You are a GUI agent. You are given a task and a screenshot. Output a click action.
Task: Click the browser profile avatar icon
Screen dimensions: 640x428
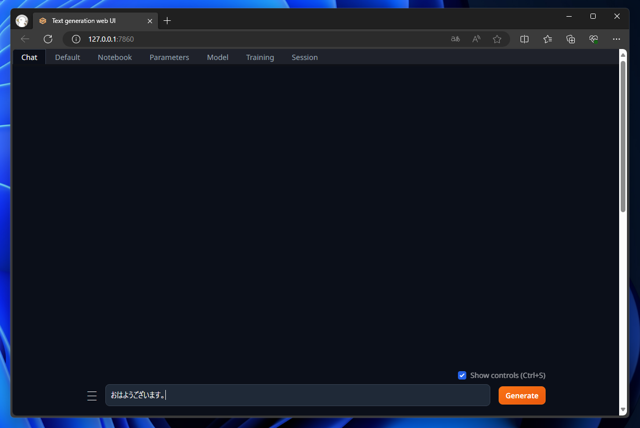(22, 20)
